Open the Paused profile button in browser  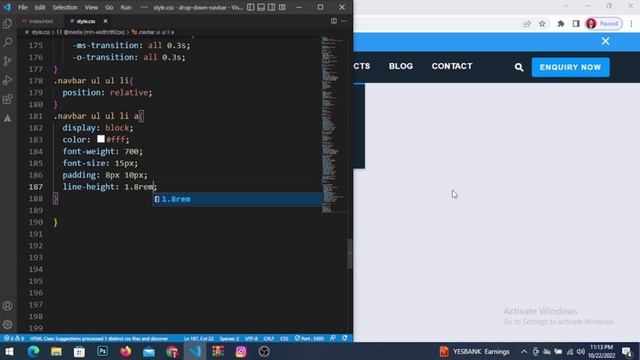pyautogui.click(x=604, y=24)
